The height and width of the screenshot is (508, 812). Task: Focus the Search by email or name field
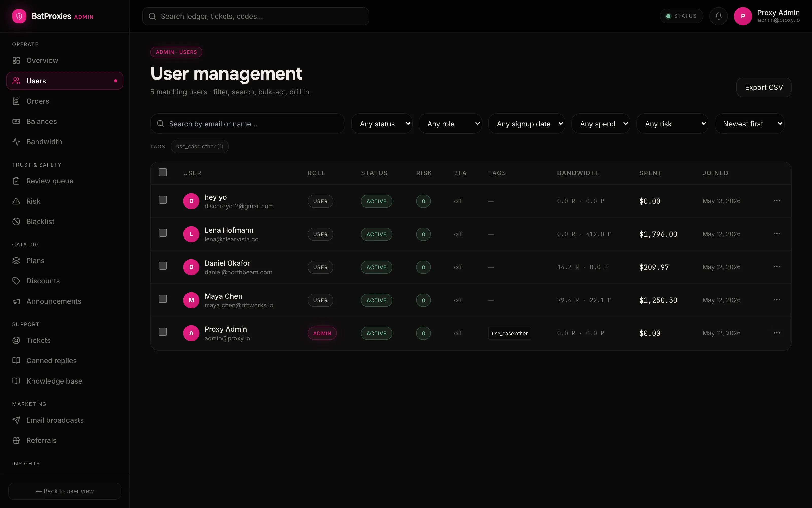[x=247, y=124]
